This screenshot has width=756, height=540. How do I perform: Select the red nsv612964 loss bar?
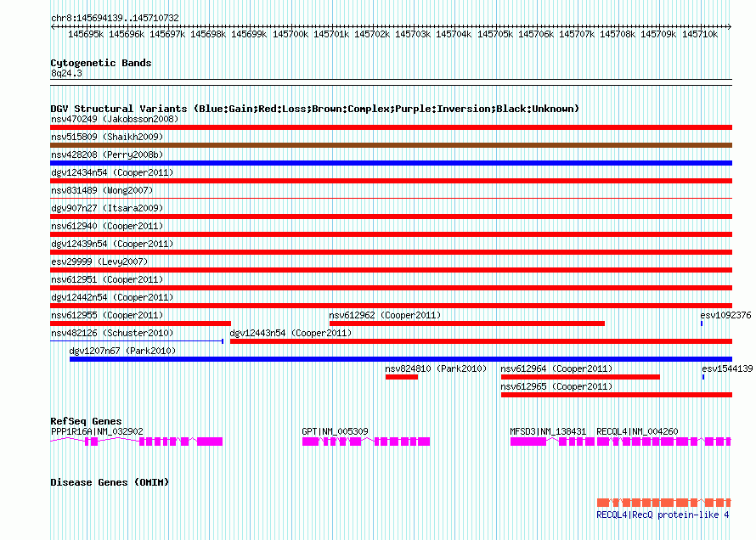pos(580,377)
